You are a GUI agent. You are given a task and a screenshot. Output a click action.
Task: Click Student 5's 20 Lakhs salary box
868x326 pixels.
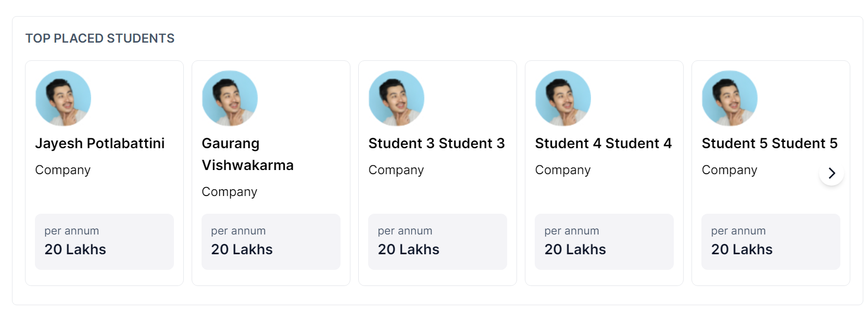pyautogui.click(x=771, y=242)
